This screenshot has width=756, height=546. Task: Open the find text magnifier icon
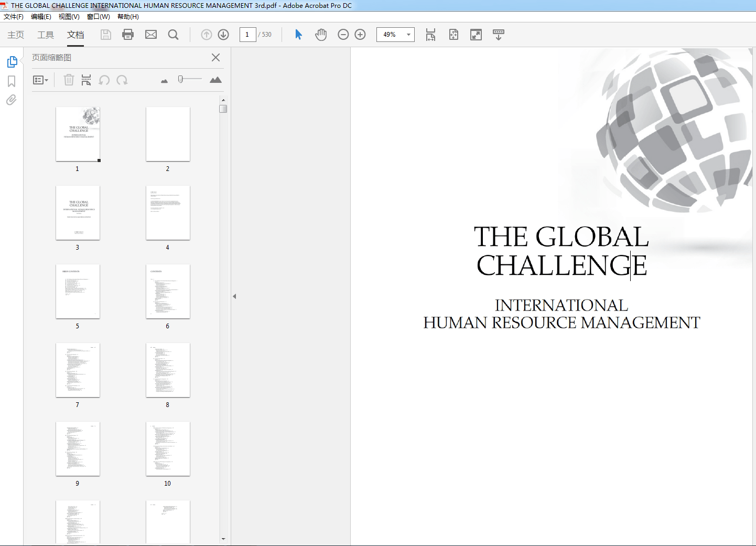pyautogui.click(x=174, y=35)
